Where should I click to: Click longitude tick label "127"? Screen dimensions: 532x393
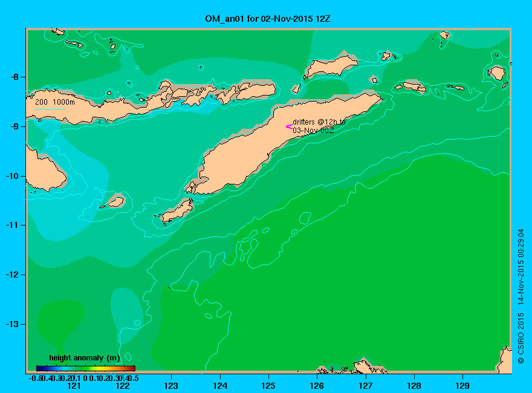(x=365, y=386)
